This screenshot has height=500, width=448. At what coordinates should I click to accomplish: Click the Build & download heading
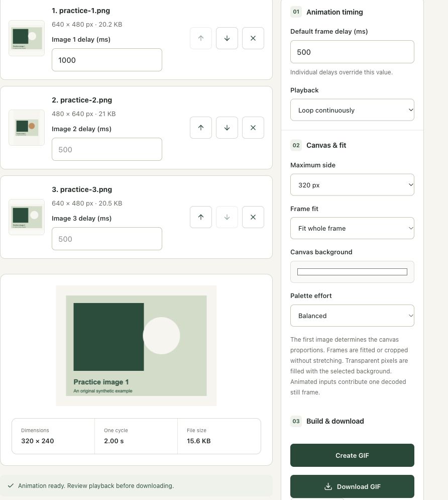335,421
